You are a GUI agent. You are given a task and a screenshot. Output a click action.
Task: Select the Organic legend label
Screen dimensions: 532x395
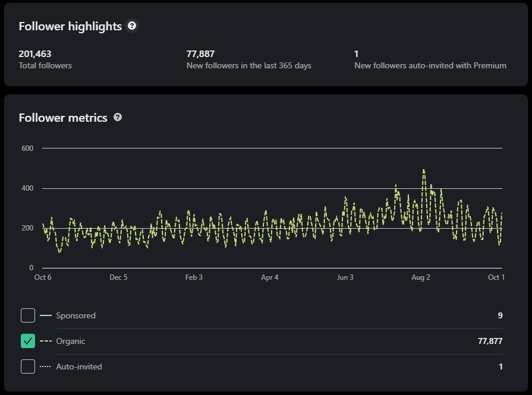[71, 341]
